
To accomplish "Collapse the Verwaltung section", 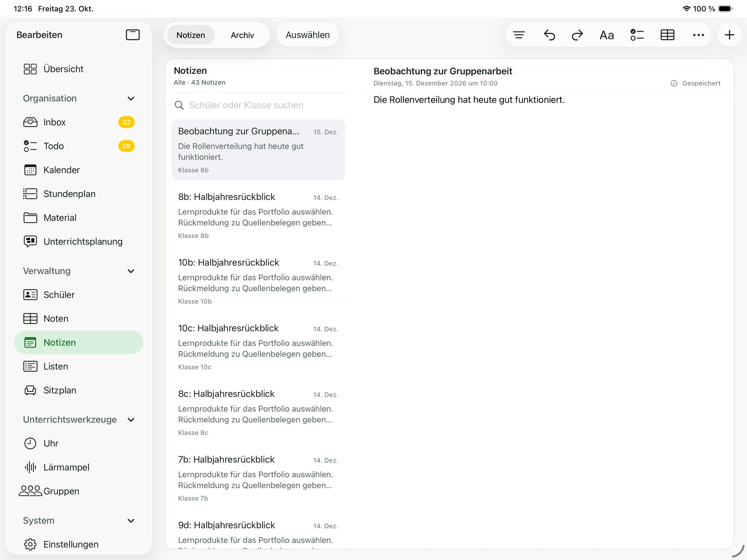I will [x=131, y=271].
